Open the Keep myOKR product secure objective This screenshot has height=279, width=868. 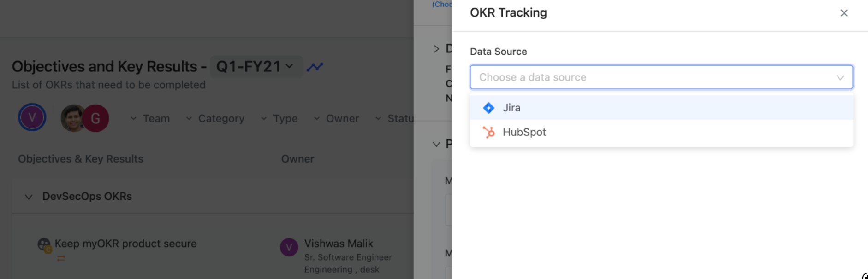pos(125,244)
